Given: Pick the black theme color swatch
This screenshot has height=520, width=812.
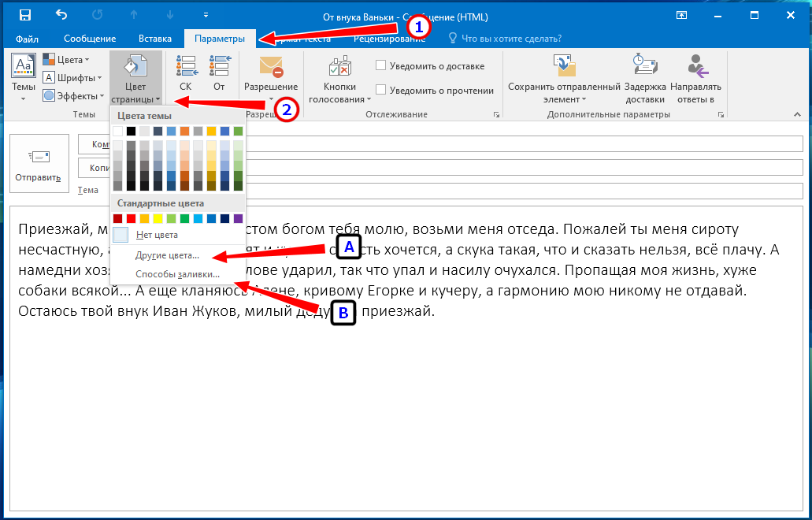Looking at the screenshot, I should pyautogui.click(x=131, y=132).
